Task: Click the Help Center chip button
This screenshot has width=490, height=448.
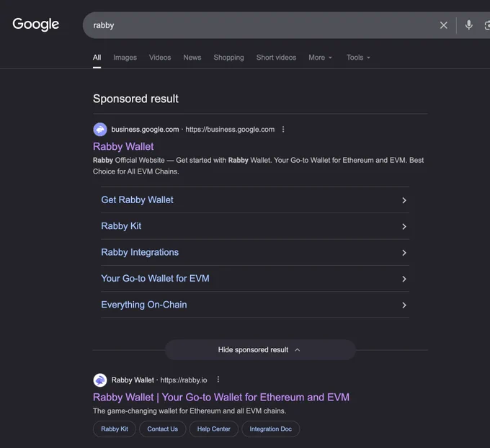Action: click(214, 429)
